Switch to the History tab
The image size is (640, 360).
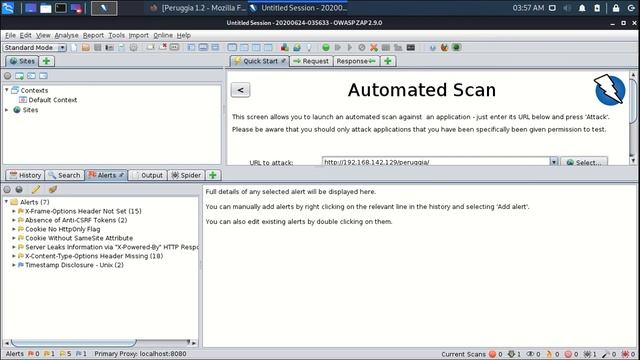click(x=25, y=175)
